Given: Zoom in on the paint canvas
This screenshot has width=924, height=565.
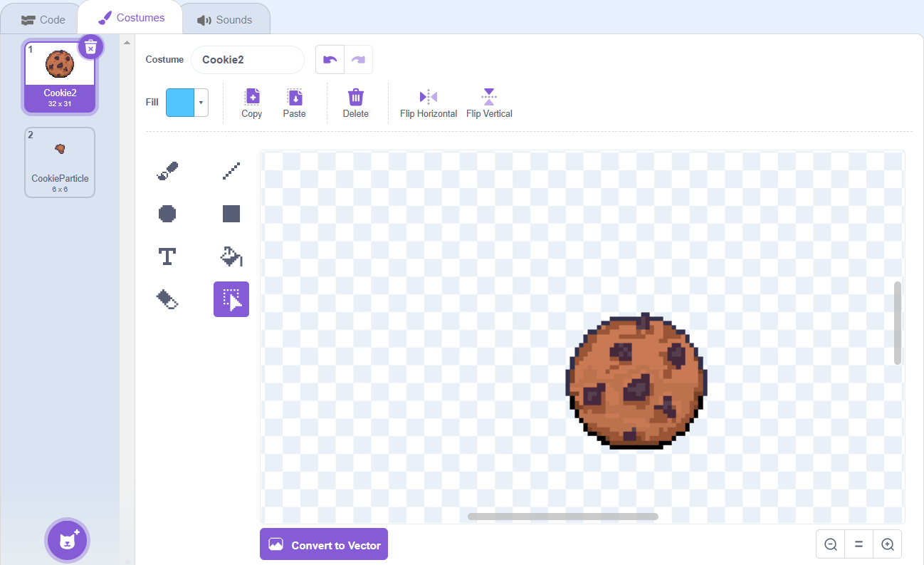Looking at the screenshot, I should click(x=888, y=544).
